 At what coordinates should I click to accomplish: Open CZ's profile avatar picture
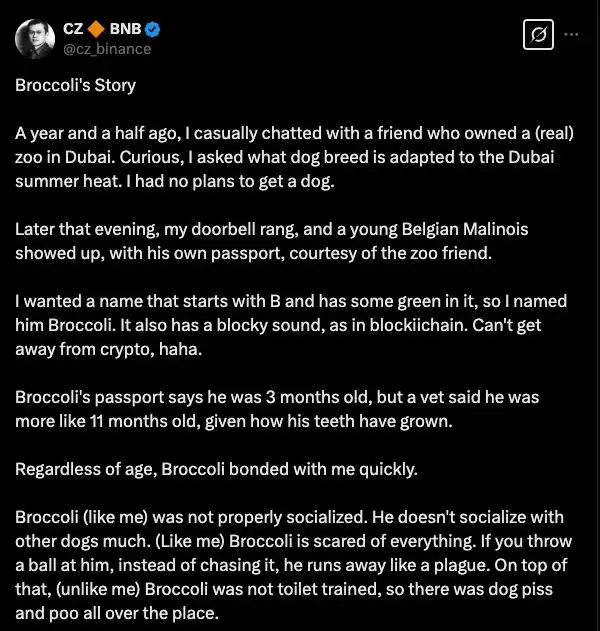pos(35,37)
